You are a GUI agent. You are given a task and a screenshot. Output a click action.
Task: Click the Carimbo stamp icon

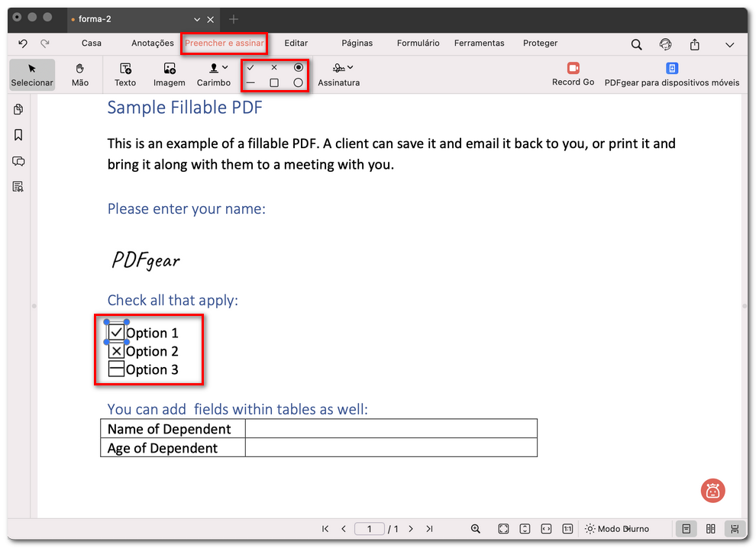214,68
